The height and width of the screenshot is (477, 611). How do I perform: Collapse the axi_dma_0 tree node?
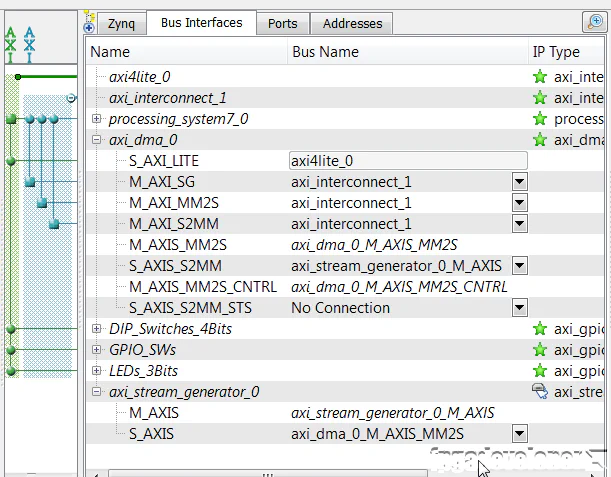97,140
